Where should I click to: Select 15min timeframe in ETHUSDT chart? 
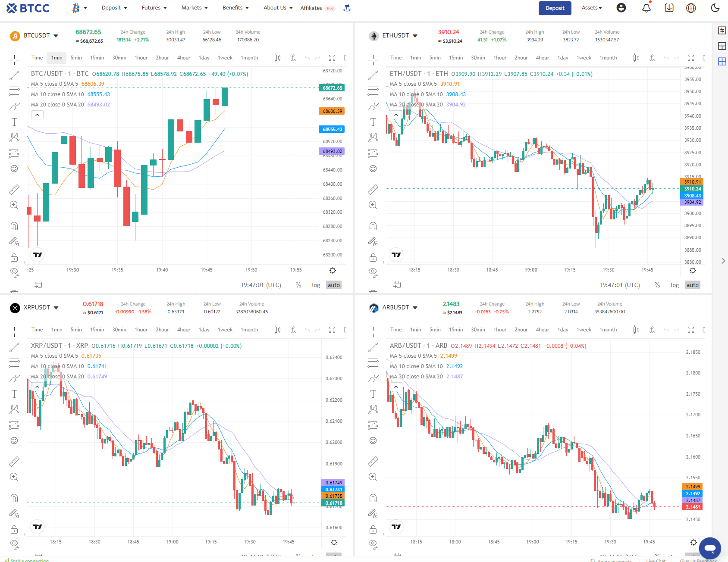(x=455, y=58)
